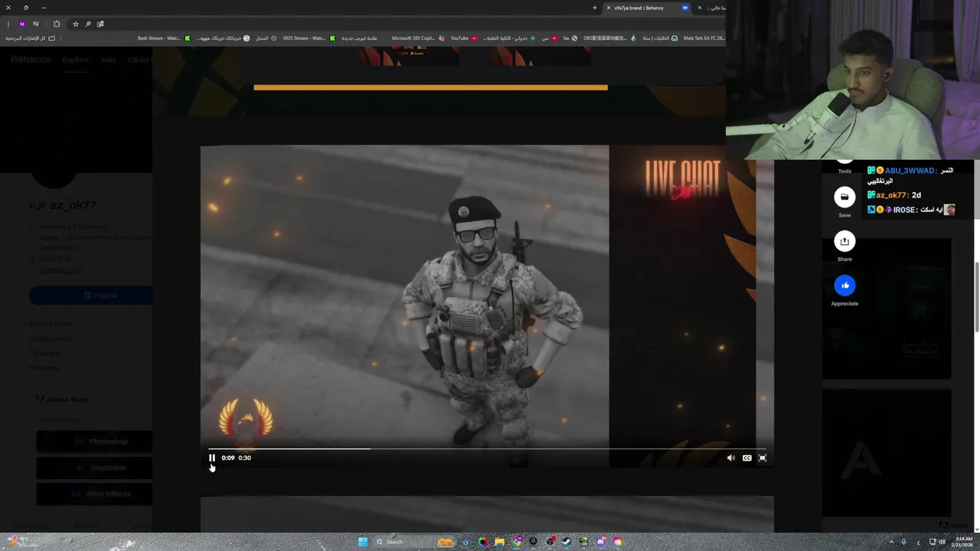Open the browser profile avatar M
Viewport: 980px width, 551px height.
[x=22, y=24]
